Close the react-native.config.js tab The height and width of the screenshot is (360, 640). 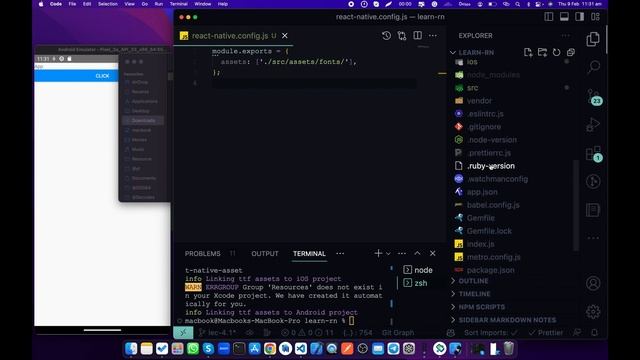tap(285, 36)
